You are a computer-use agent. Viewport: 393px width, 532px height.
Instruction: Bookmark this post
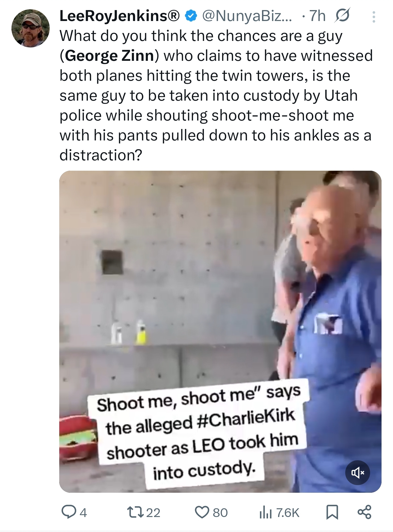click(333, 513)
